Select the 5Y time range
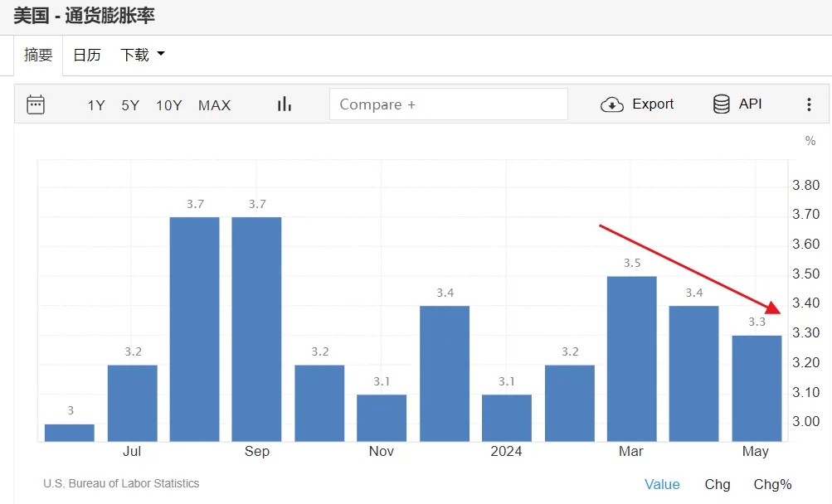This screenshot has width=832, height=504. coord(130,105)
